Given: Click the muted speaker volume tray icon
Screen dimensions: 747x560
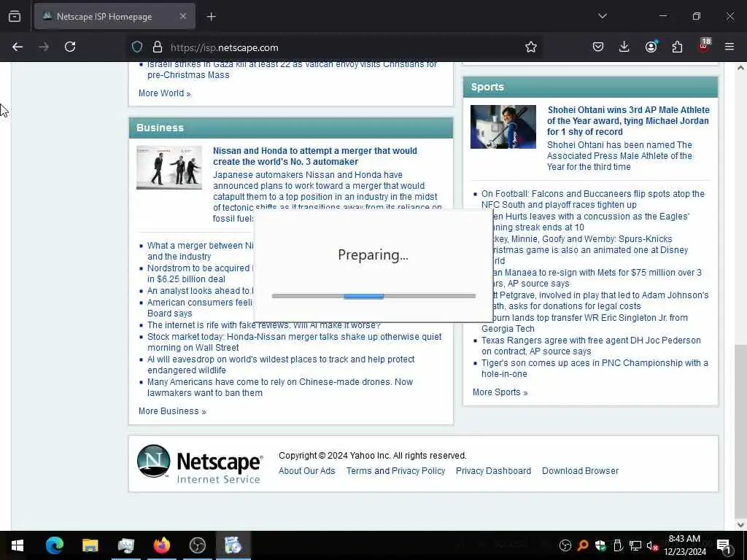Looking at the screenshot, I should 653,545.
